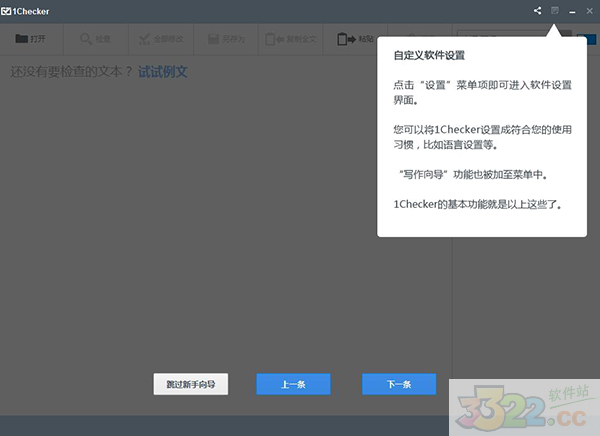Click the Copy Full Text (复制全文) icon
This screenshot has height=436, width=600.
pyautogui.click(x=275, y=39)
